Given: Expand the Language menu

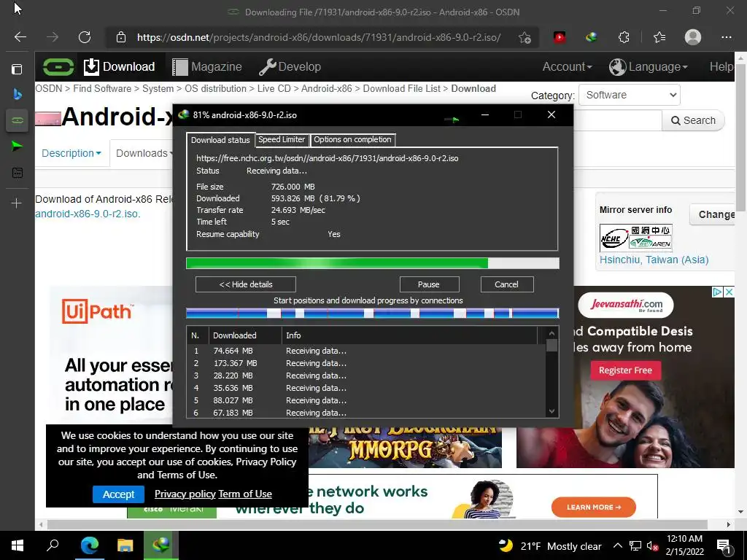Looking at the screenshot, I should point(649,66).
